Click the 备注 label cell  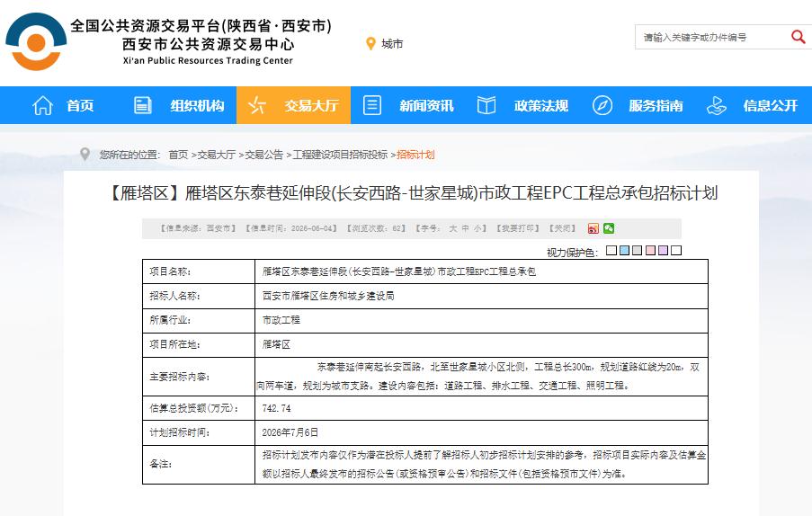point(199,464)
